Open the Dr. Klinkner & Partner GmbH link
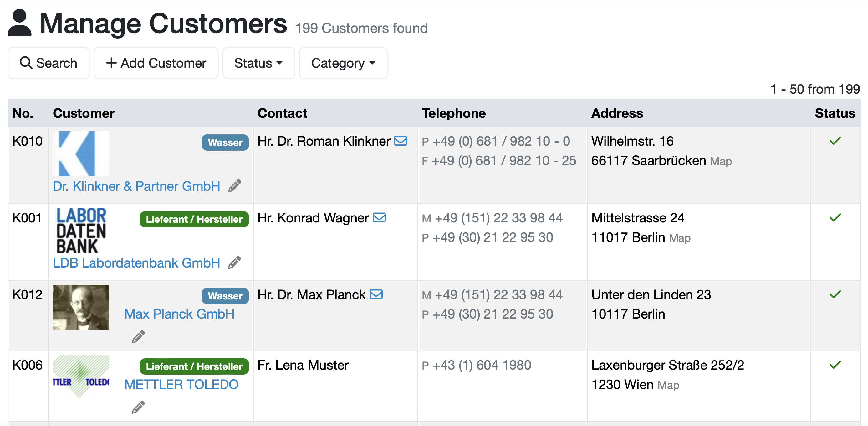Image resolution: width=868 pixels, height=426 pixels. [136, 186]
